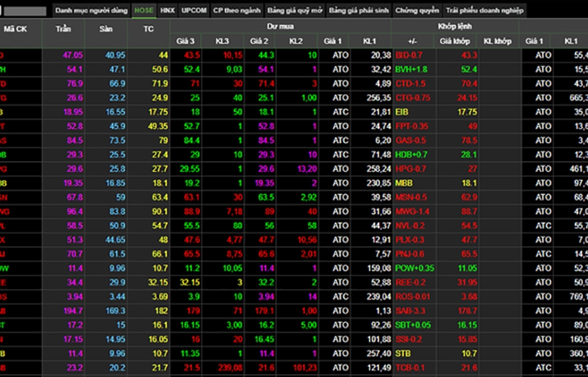
Task: Select the HOSE exchange tab
Action: (144, 11)
